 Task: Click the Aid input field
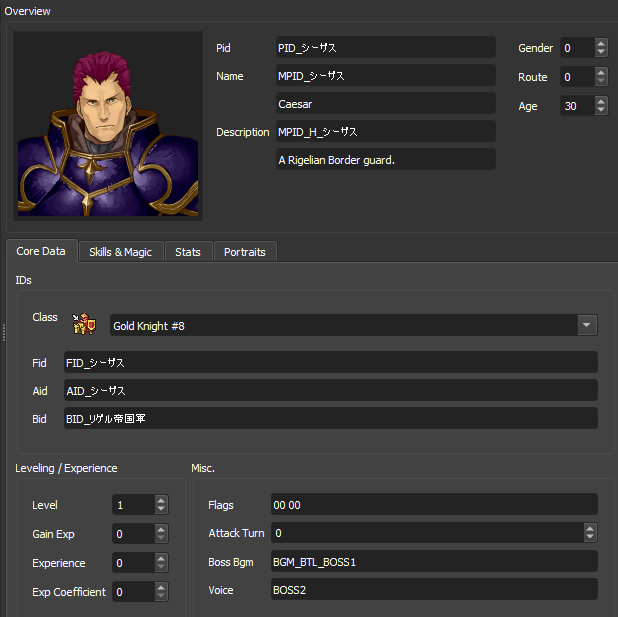point(331,390)
